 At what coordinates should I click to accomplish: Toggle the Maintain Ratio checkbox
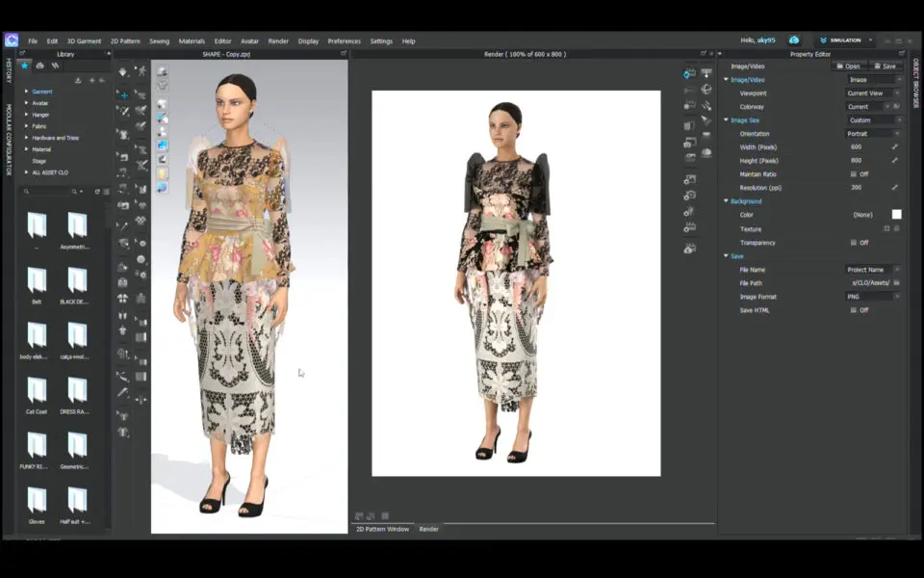coord(853,174)
